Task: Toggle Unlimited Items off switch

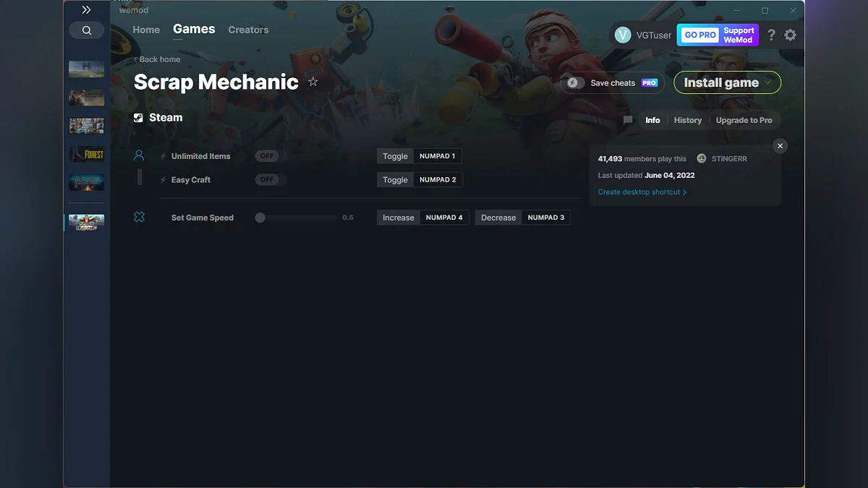Action: click(x=268, y=155)
